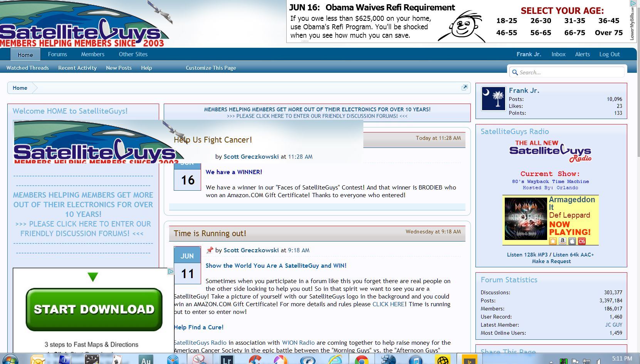Click the 80's Wayback Time Machine show text
This screenshot has height=364, width=640.
tap(550, 181)
